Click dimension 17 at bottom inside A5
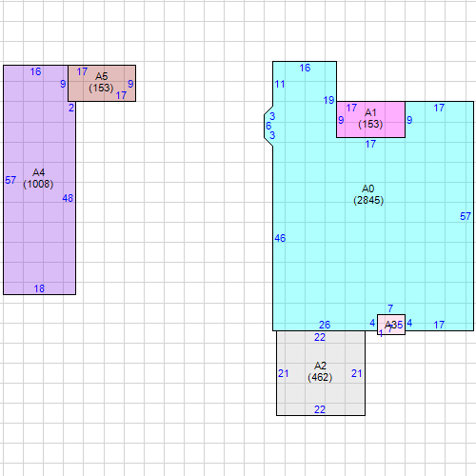476x476 pixels. 121,95
